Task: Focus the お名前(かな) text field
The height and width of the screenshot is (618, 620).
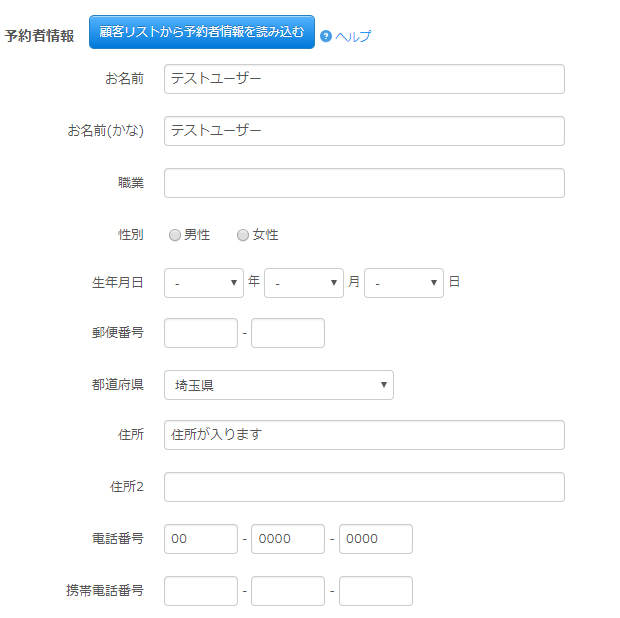Action: [364, 131]
